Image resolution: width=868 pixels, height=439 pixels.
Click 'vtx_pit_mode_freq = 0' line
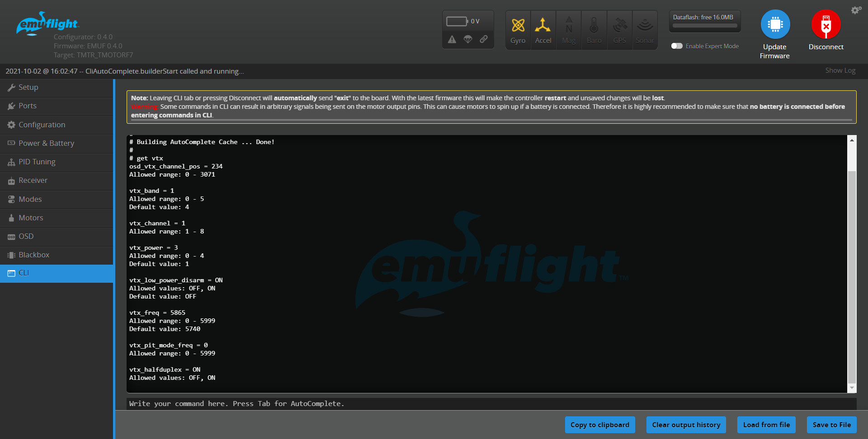[169, 345]
